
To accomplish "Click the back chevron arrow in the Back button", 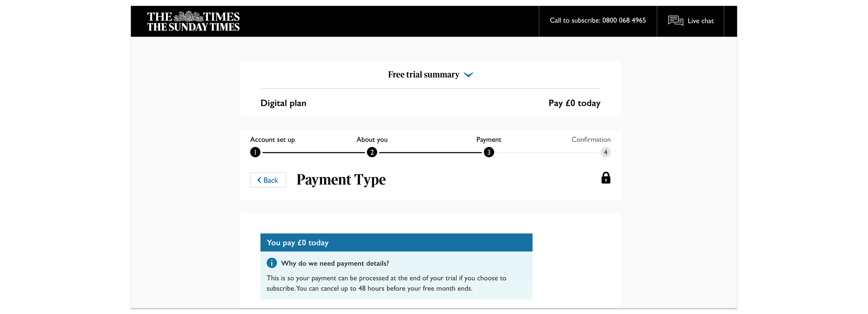I will 259,180.
